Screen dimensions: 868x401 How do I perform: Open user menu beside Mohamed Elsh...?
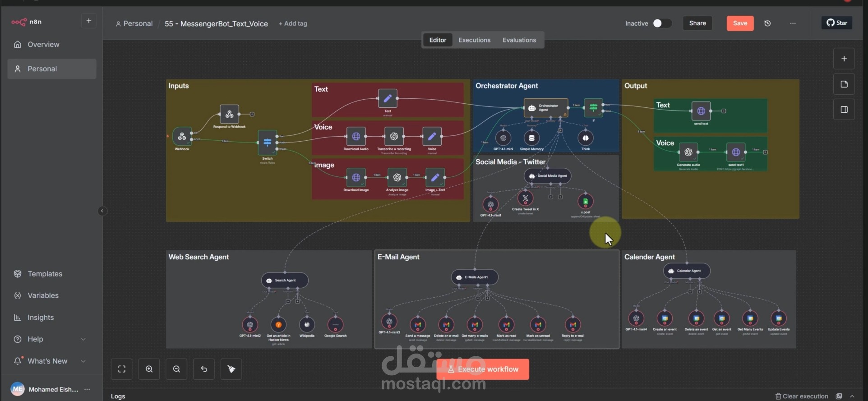tap(87, 389)
